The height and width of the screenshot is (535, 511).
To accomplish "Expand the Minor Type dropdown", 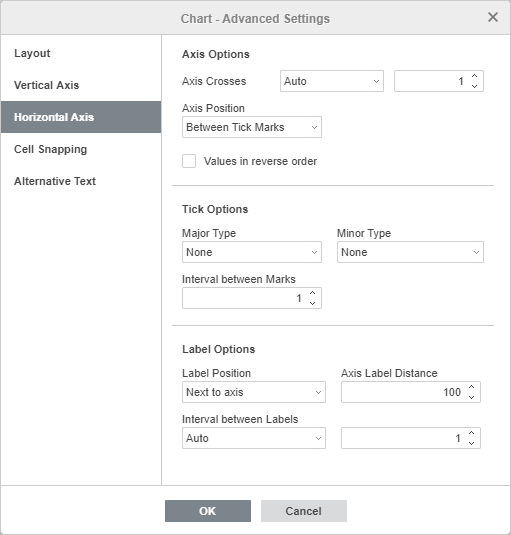I will [410, 252].
